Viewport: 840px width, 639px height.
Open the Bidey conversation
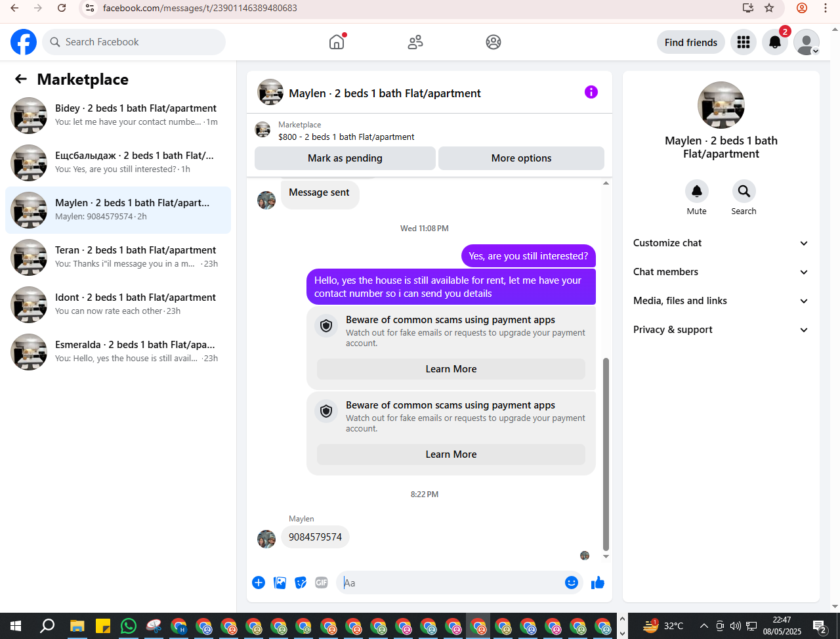118,116
